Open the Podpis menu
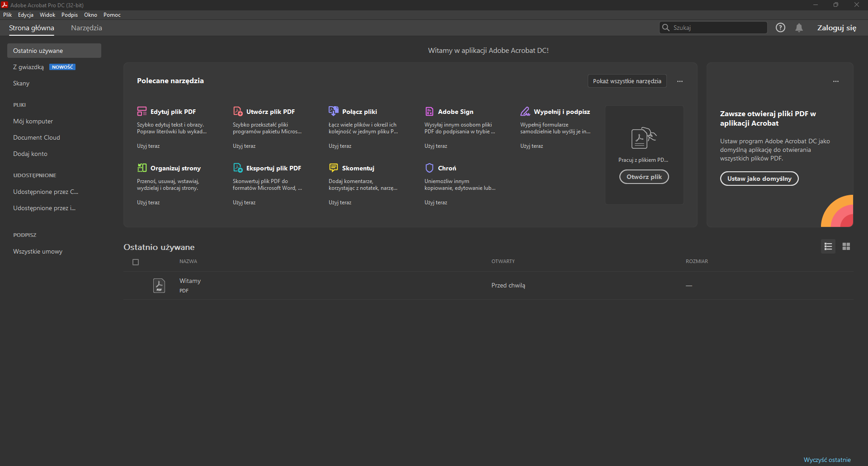The height and width of the screenshot is (466, 868). [70, 15]
